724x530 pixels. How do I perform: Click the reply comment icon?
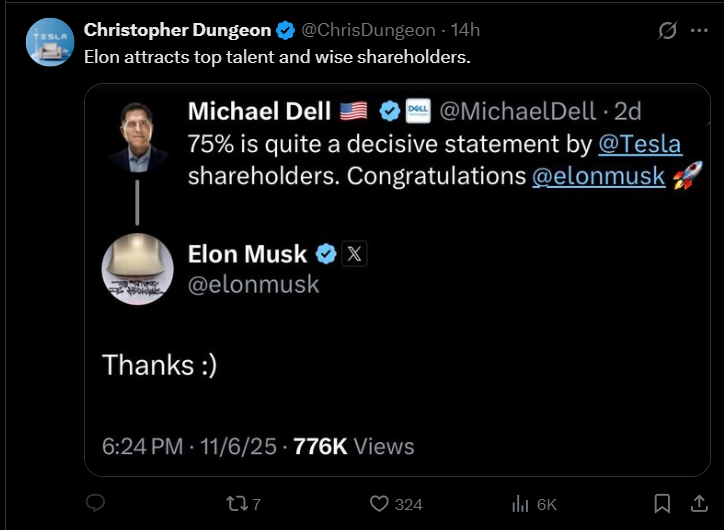pos(95,503)
